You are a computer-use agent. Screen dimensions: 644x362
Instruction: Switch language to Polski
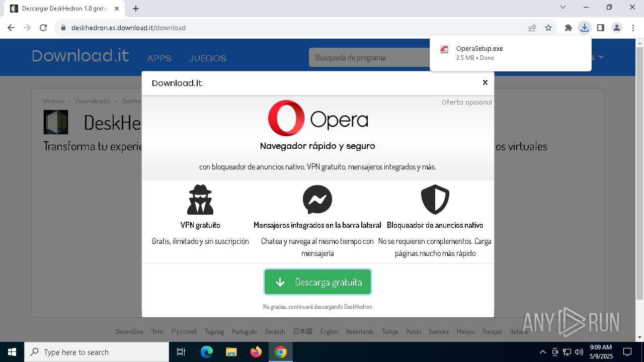(414, 331)
